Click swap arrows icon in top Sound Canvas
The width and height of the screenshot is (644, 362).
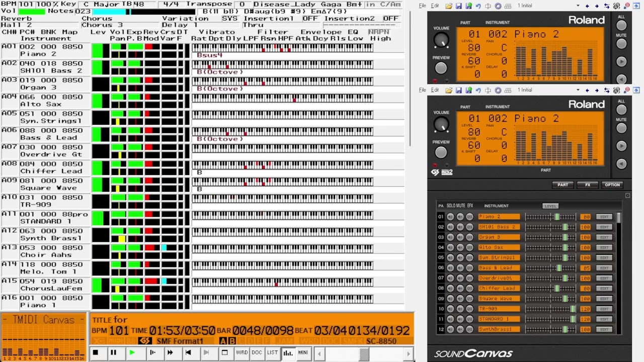tap(607, 6)
